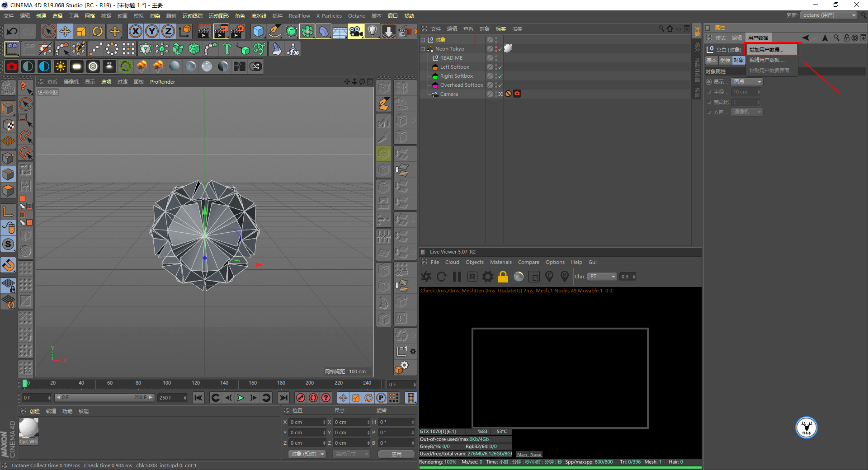Image resolution: width=868 pixels, height=470 pixels.
Task: Toggle READ ME visibility dots
Action: tap(496, 58)
